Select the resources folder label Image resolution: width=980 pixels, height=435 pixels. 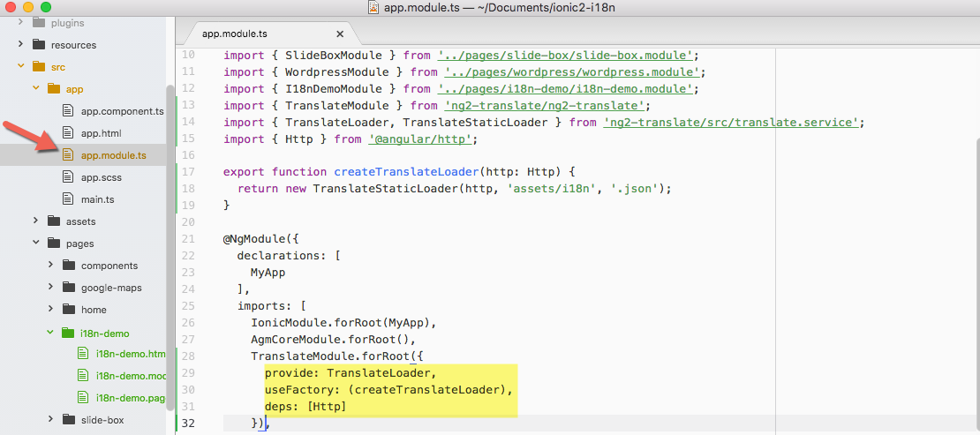pos(74,45)
